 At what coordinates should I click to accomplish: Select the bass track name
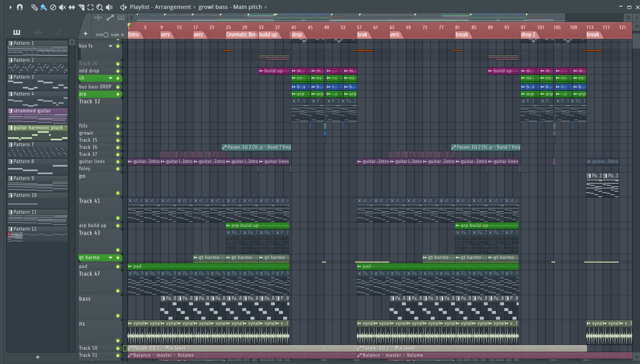85,299
